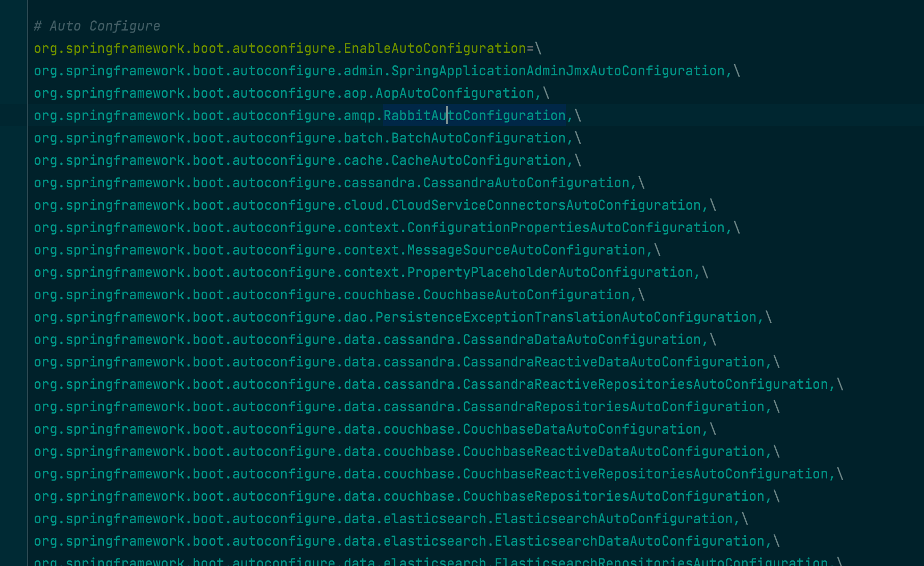Click SpringApplicationAdminJmxAutoConfiguration class name
Viewport: 924px width, 566px height.
[558, 71]
